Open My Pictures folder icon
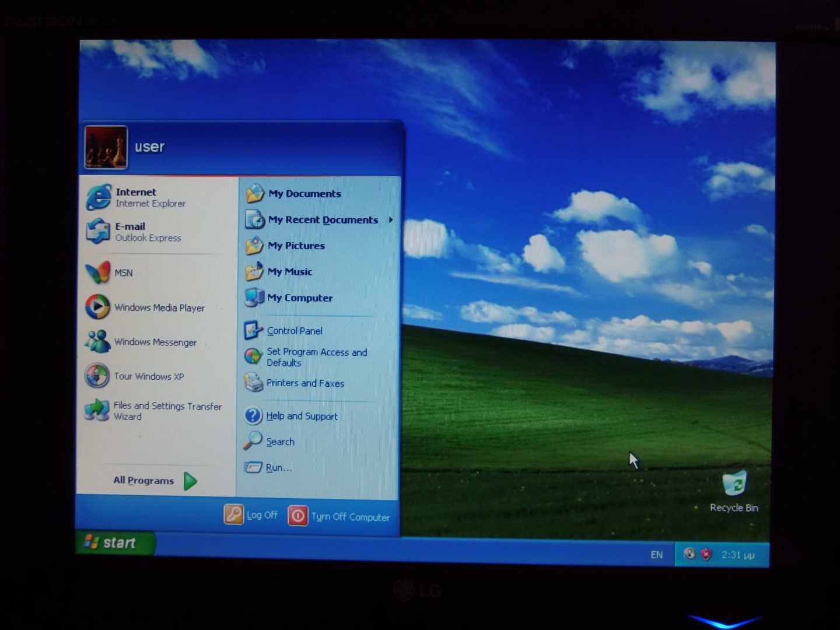The height and width of the screenshot is (630, 840). (x=254, y=246)
